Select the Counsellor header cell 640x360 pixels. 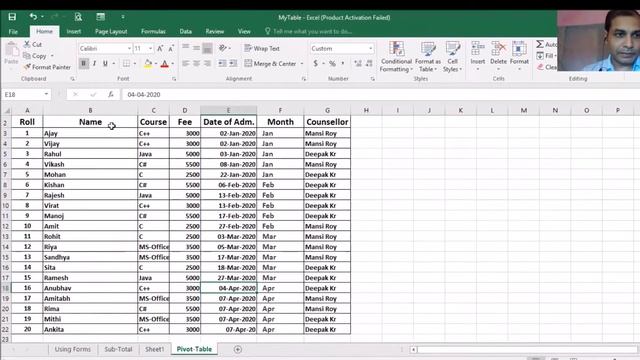click(x=327, y=122)
